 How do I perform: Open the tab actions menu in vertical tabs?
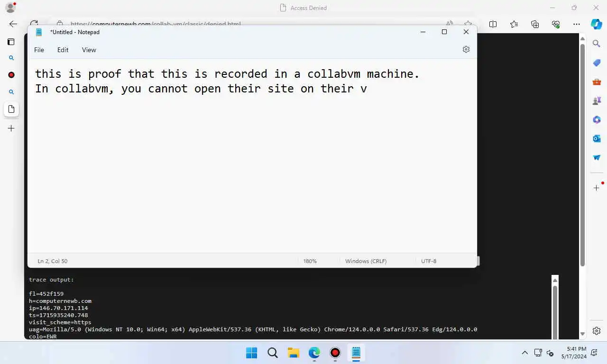(x=11, y=42)
